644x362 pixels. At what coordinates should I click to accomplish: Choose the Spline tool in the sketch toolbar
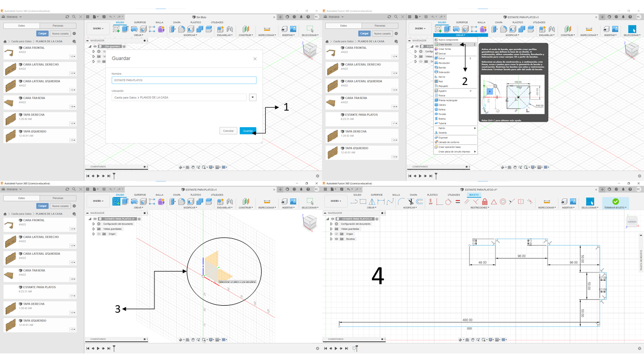pos(390,202)
